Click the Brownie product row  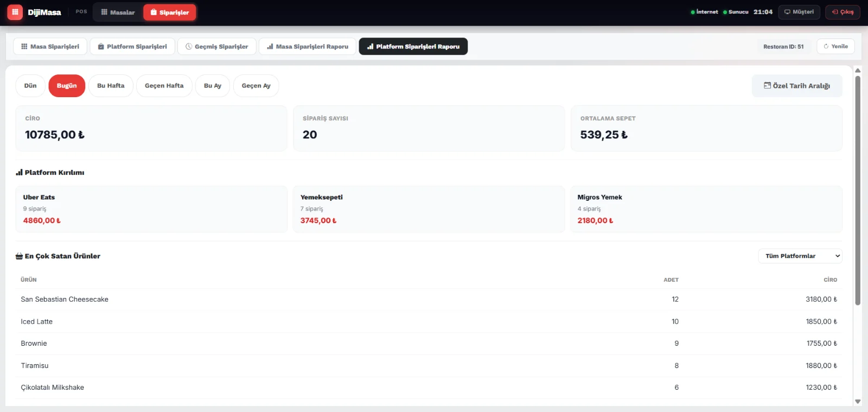(x=429, y=344)
